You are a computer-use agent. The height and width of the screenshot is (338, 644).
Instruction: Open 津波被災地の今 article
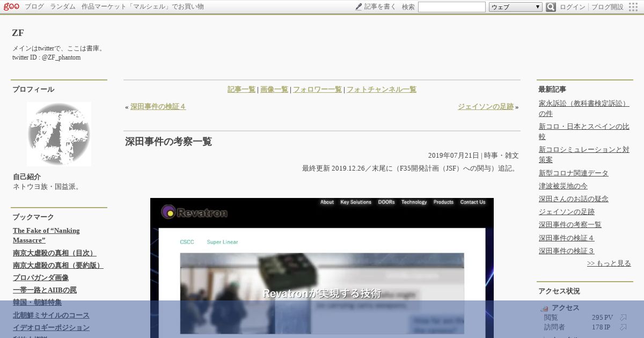point(563,186)
